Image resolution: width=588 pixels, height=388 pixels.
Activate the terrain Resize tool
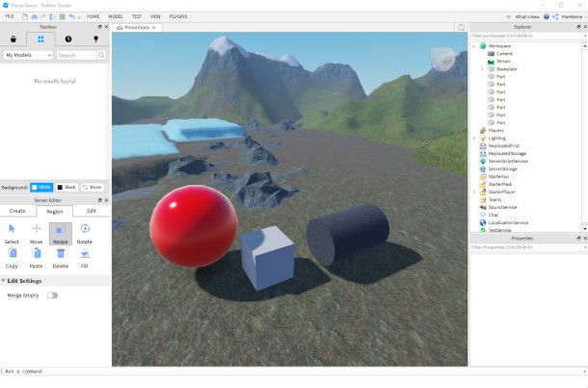(x=61, y=234)
